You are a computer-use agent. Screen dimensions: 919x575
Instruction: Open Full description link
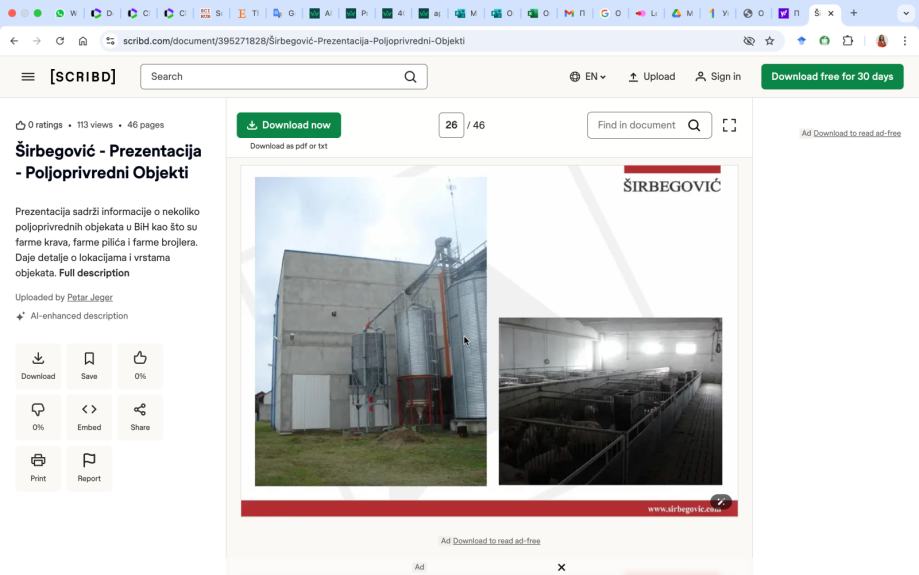click(94, 273)
